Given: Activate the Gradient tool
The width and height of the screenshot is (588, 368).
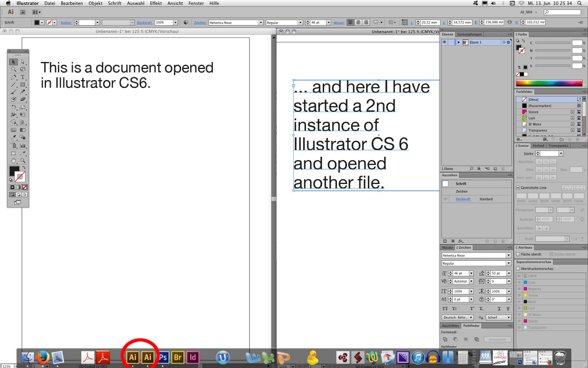Looking at the screenshot, I should click(x=23, y=130).
